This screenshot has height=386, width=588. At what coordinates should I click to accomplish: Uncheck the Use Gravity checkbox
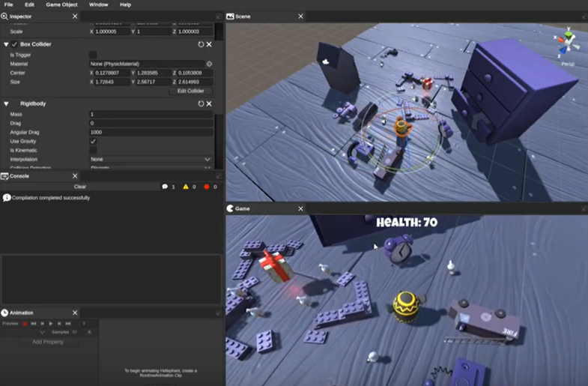click(x=93, y=141)
